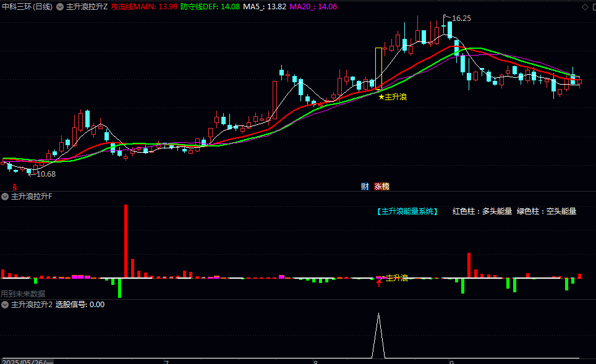This screenshot has width=596, height=364.
Task: Click the white spike in the 选股信号 panel
Action: 378,335
